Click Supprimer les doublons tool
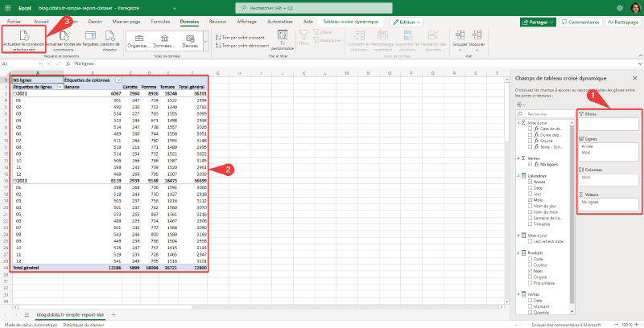This screenshot has height=328, width=644. (x=407, y=40)
